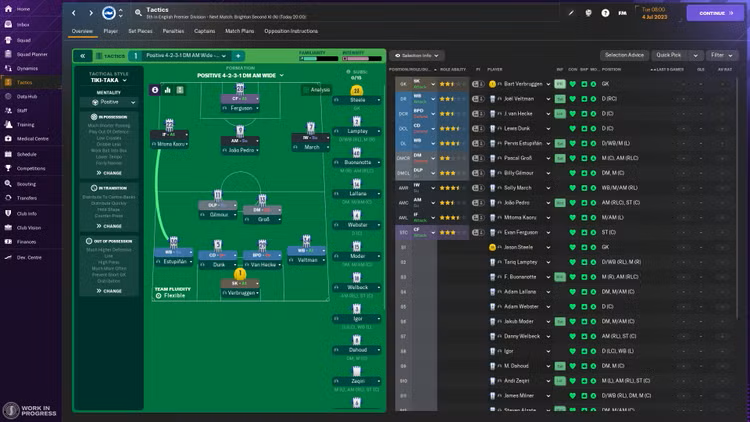Viewport: 750px width, 422px height.
Task: Toggle Bart Verbruggen's pick lock icon
Action: pyautogui.click(x=478, y=83)
